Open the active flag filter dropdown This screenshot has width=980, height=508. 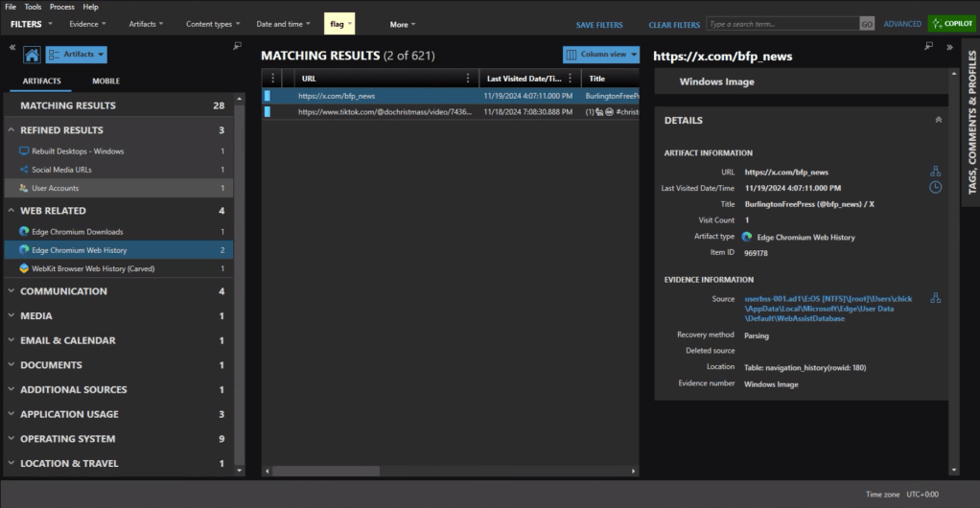(339, 24)
